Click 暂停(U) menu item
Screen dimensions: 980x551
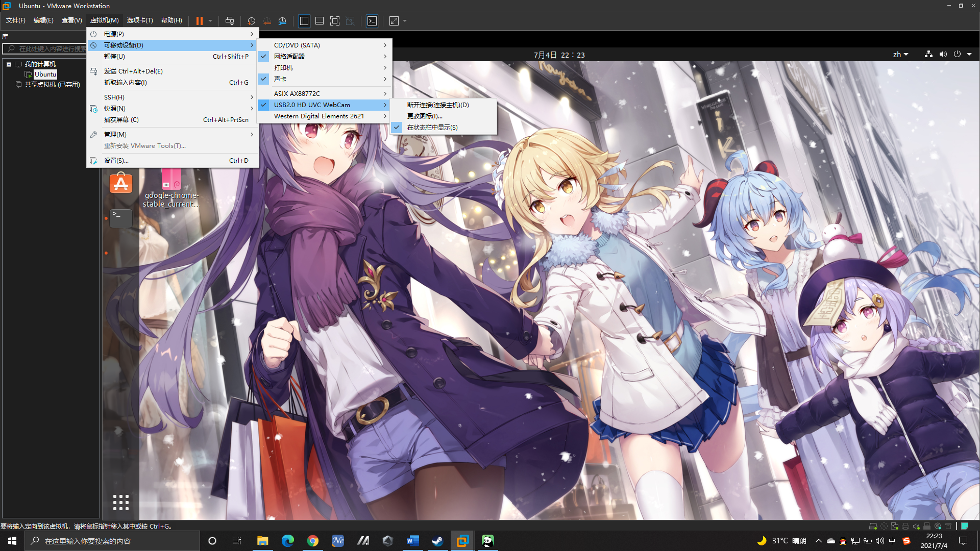pos(173,56)
